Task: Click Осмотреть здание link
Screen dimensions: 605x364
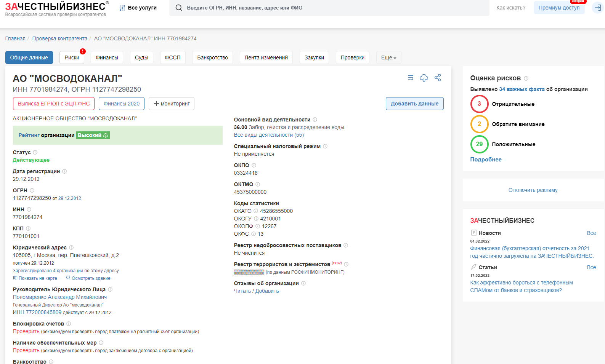Action: click(x=88, y=278)
